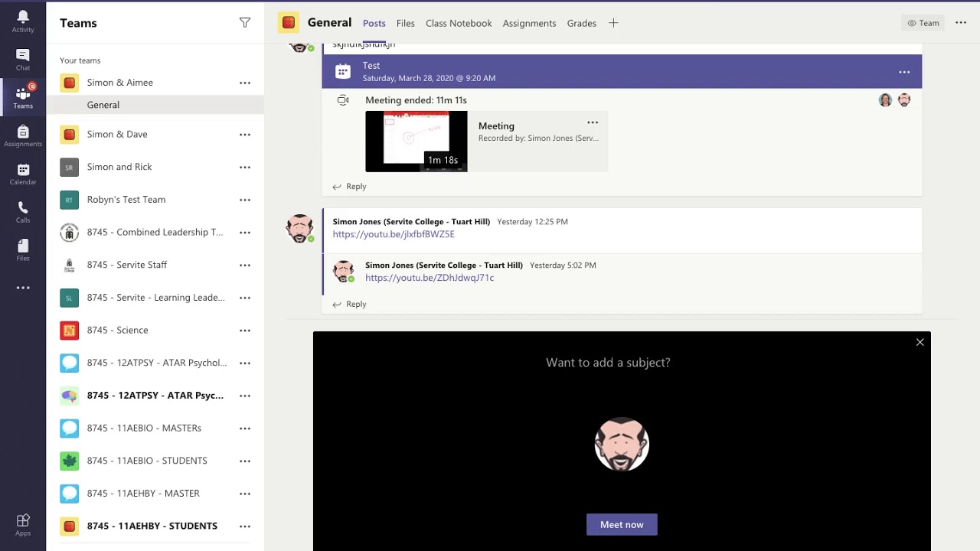This screenshot has width=980, height=551.
Task: Open channel more options ellipsis at top right
Action: click(x=961, y=23)
